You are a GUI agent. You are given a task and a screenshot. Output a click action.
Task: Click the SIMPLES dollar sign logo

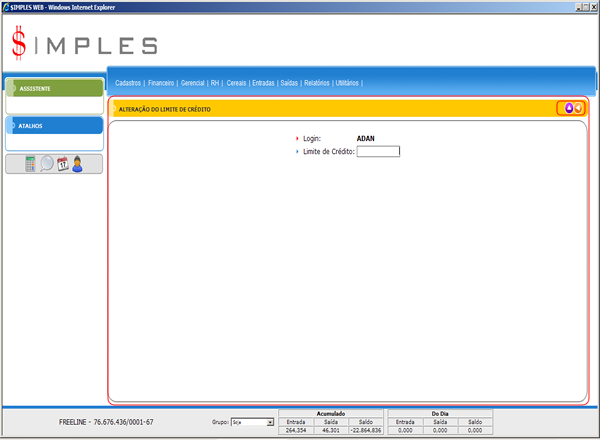[x=20, y=43]
